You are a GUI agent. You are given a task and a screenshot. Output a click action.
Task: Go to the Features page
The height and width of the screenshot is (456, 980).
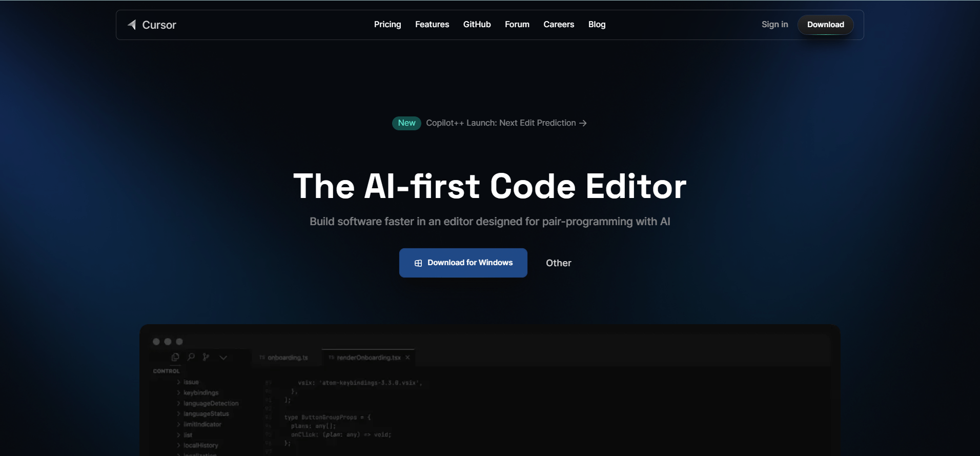point(432,25)
